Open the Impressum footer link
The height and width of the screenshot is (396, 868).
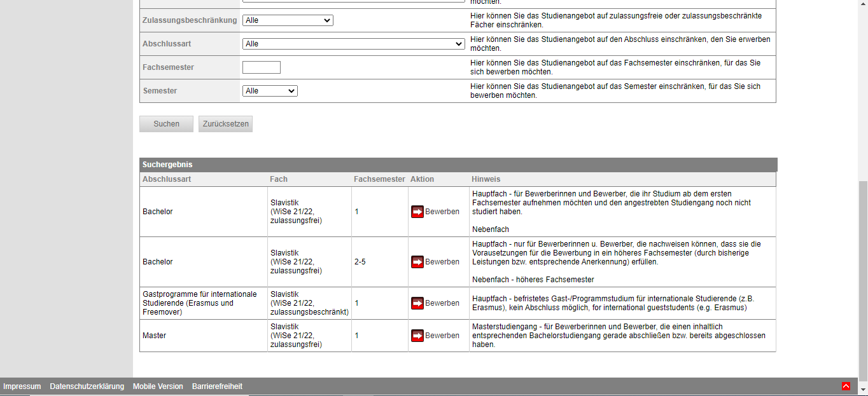click(22, 386)
